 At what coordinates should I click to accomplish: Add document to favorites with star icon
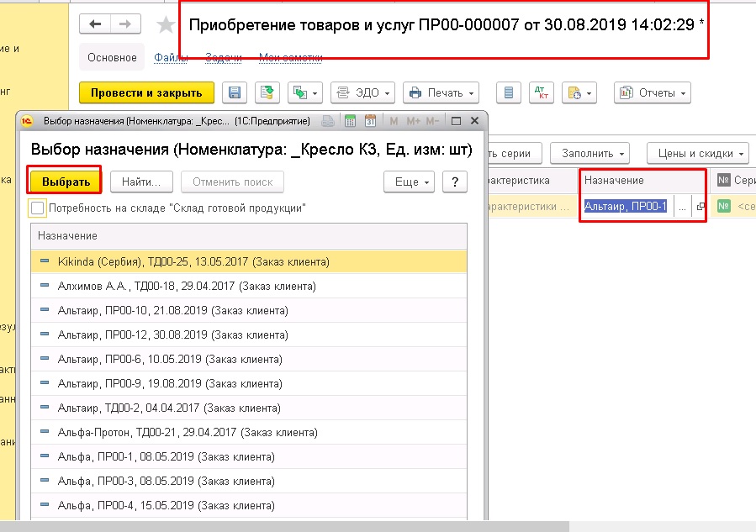point(166,24)
